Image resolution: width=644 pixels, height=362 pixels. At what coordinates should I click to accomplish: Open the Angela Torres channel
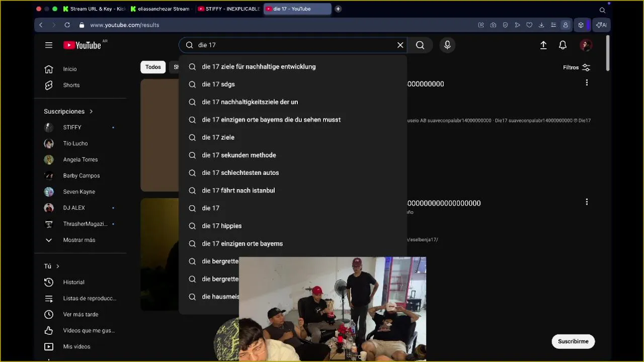pyautogui.click(x=80, y=159)
